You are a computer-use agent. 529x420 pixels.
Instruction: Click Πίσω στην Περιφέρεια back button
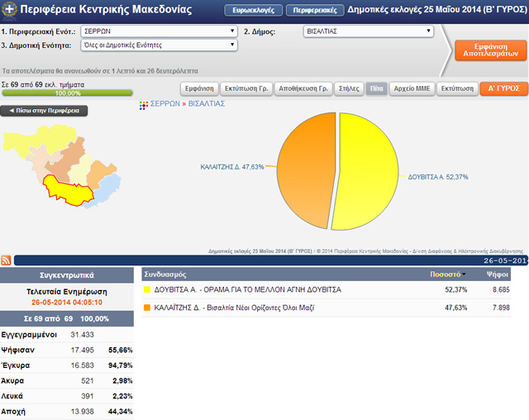click(x=45, y=110)
